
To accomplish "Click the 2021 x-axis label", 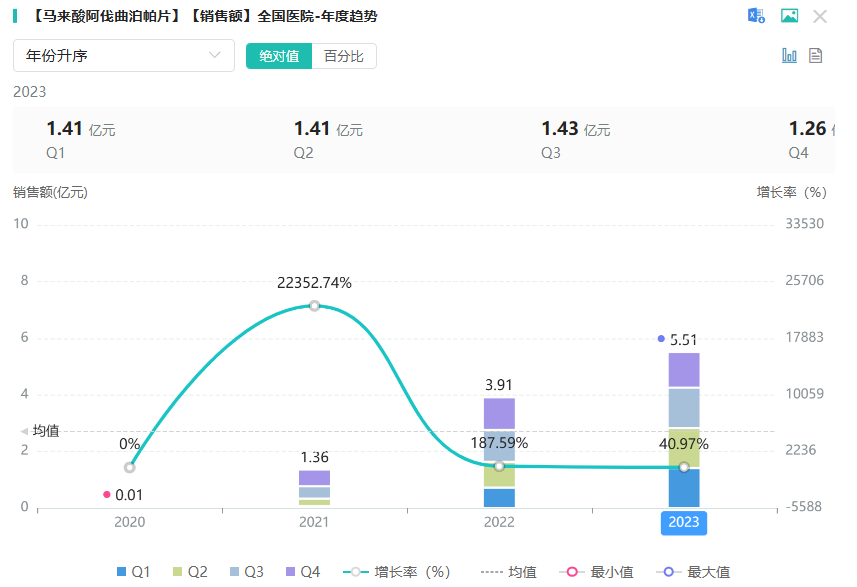I will pos(314,522).
